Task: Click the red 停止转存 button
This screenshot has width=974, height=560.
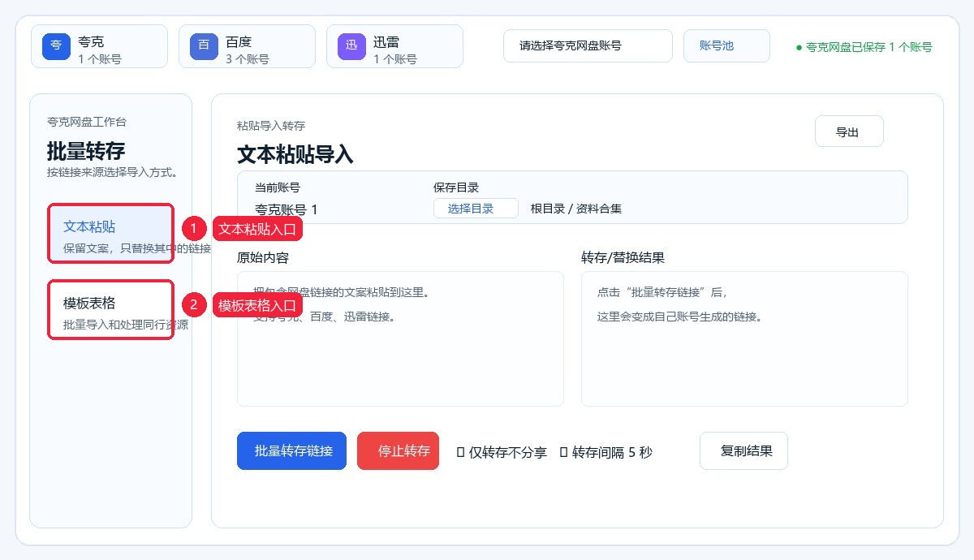Action: click(x=398, y=451)
